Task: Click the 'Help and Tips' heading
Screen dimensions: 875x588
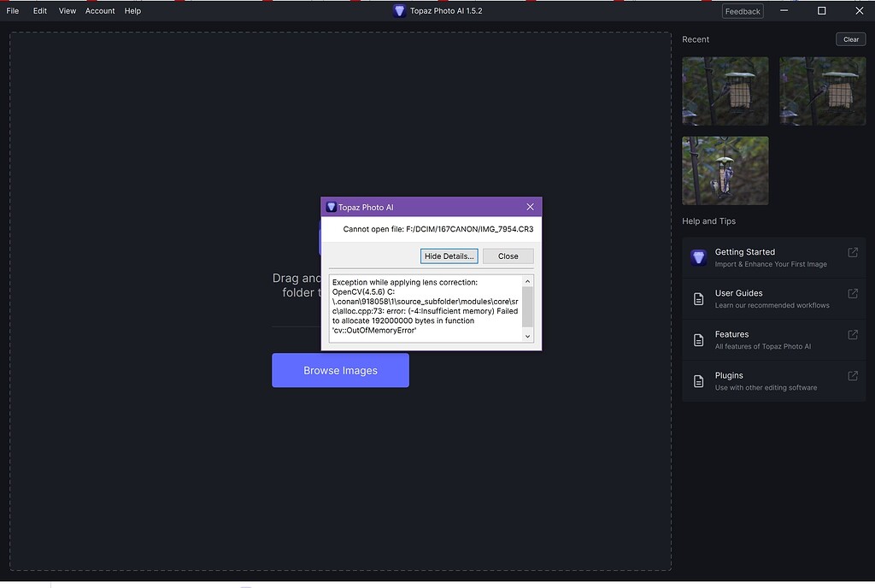Action: [x=708, y=220]
